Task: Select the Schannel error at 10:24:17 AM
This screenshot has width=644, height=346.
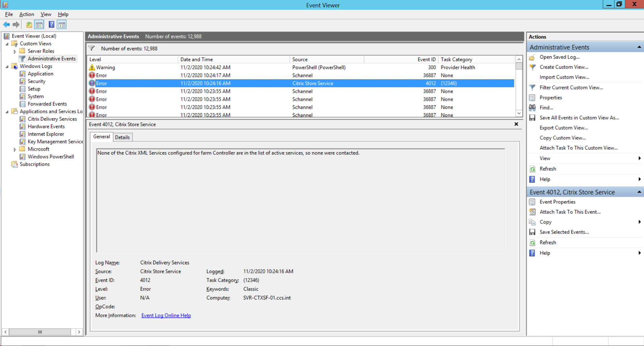Action: click(x=301, y=75)
